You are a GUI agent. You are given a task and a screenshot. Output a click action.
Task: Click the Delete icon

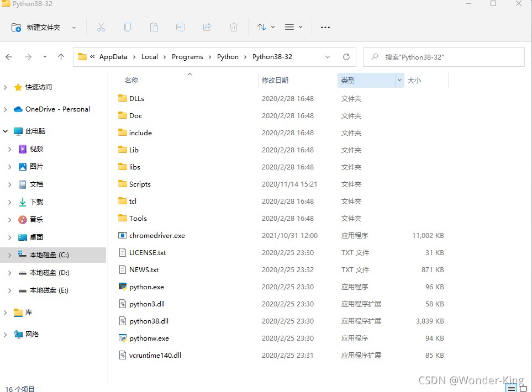pos(233,27)
